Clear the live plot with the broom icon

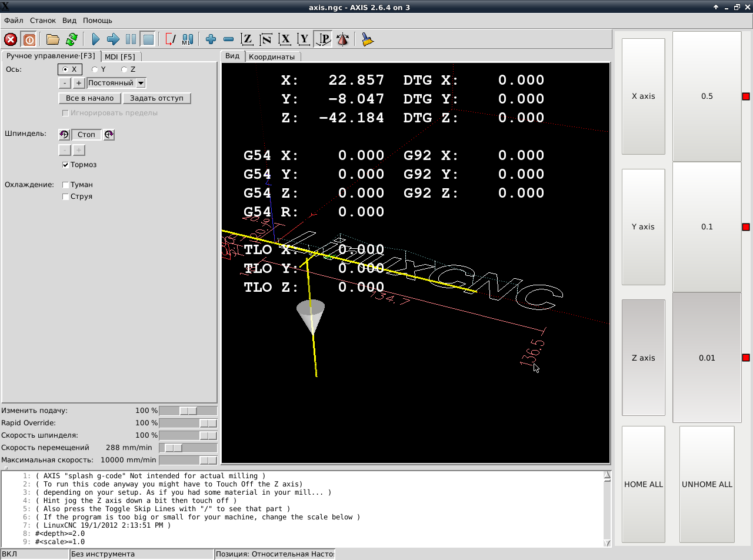tap(368, 39)
